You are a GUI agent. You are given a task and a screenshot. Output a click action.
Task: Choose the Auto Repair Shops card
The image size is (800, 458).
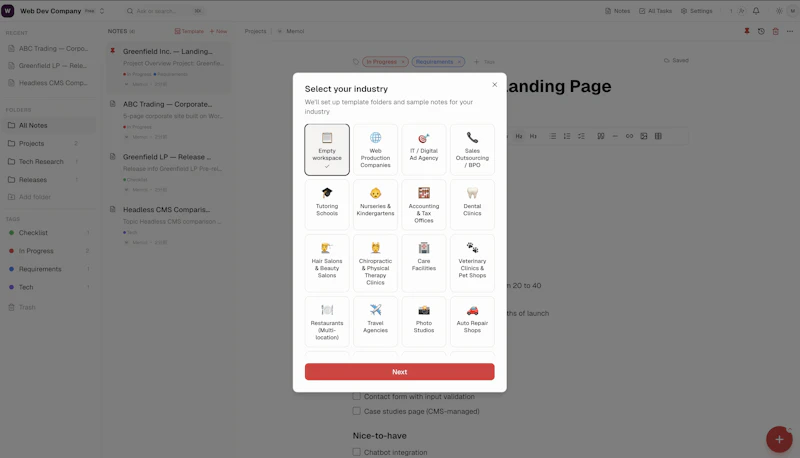click(472, 321)
